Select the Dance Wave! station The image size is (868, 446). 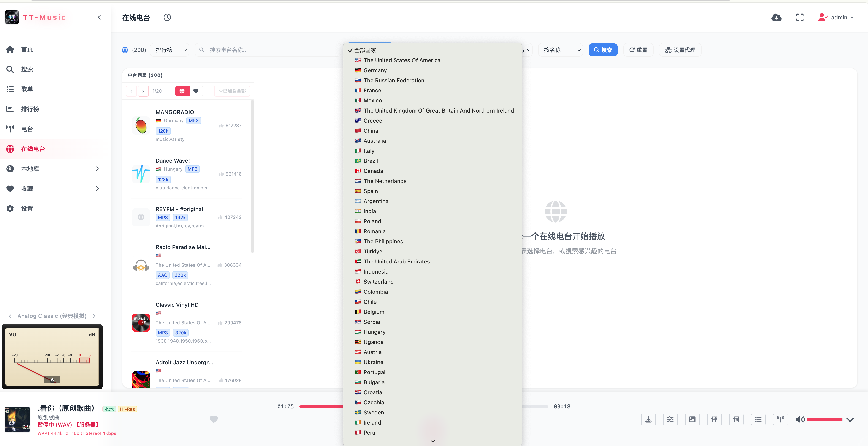point(187,174)
